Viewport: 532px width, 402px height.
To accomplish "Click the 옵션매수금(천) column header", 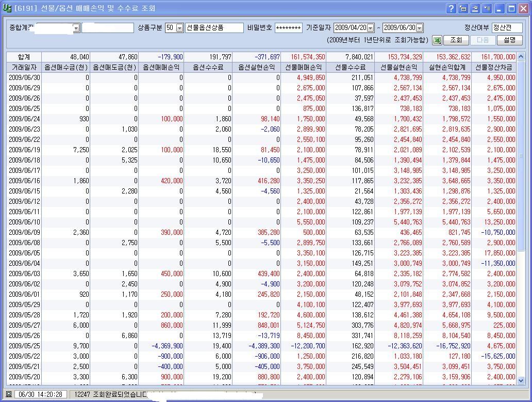I will pos(66,67).
